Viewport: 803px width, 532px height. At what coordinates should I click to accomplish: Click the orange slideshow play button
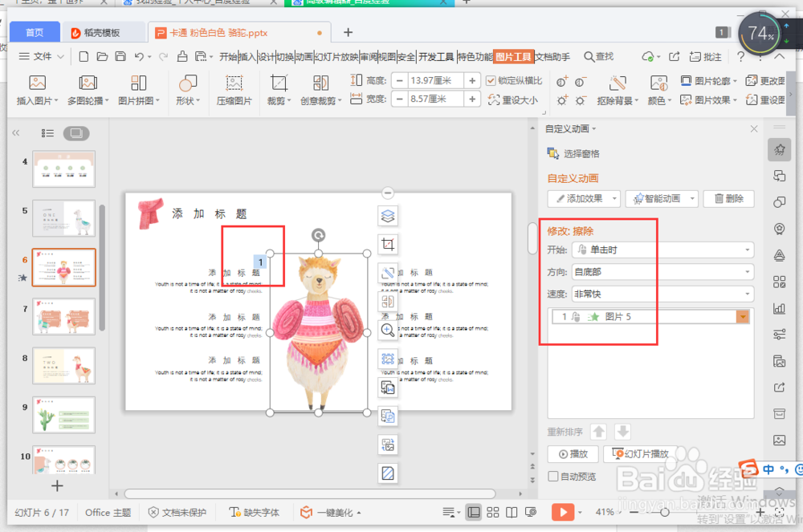[562, 512]
